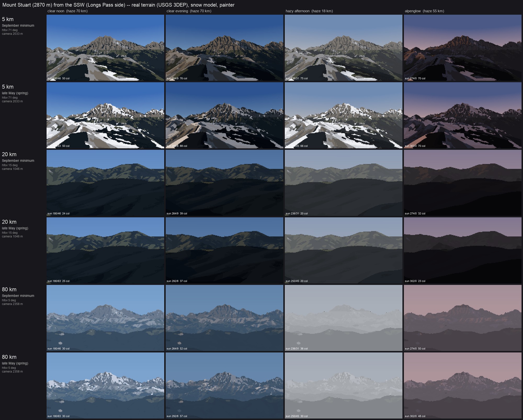View the 80 km late May clear noon render
This screenshot has width=523, height=420.
(105, 386)
